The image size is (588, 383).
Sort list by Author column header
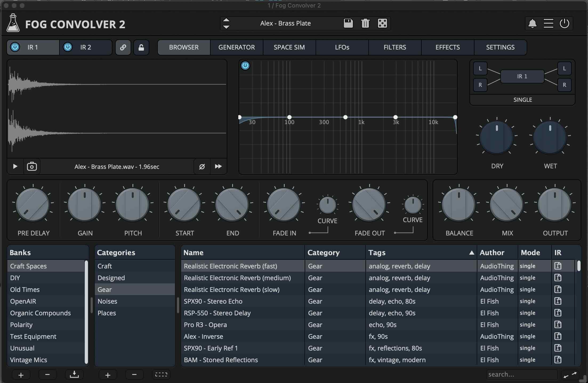pyautogui.click(x=497, y=252)
